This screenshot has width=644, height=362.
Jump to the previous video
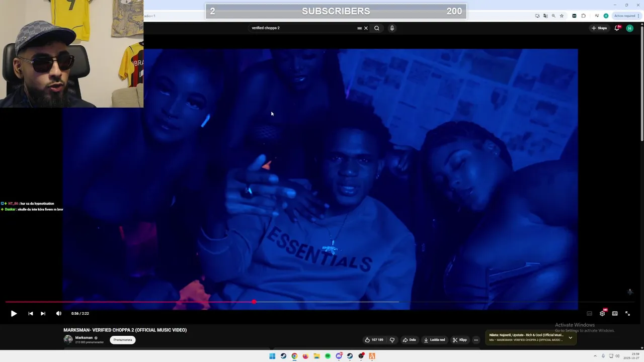30,313
